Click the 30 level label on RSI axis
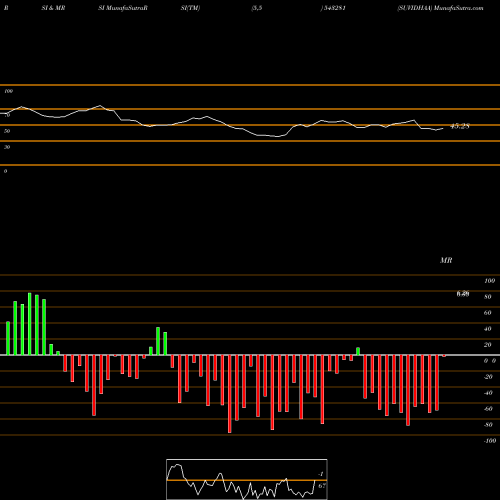The height and width of the screenshot is (500, 500). tap(7, 147)
